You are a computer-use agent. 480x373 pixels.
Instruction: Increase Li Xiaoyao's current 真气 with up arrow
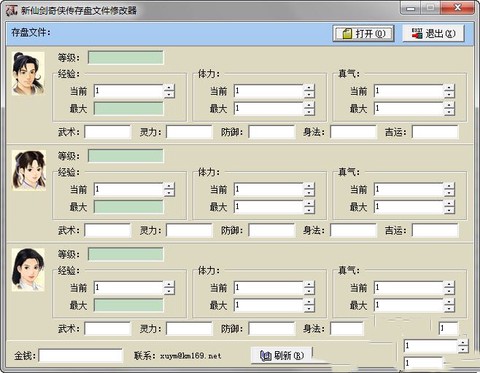(449, 88)
